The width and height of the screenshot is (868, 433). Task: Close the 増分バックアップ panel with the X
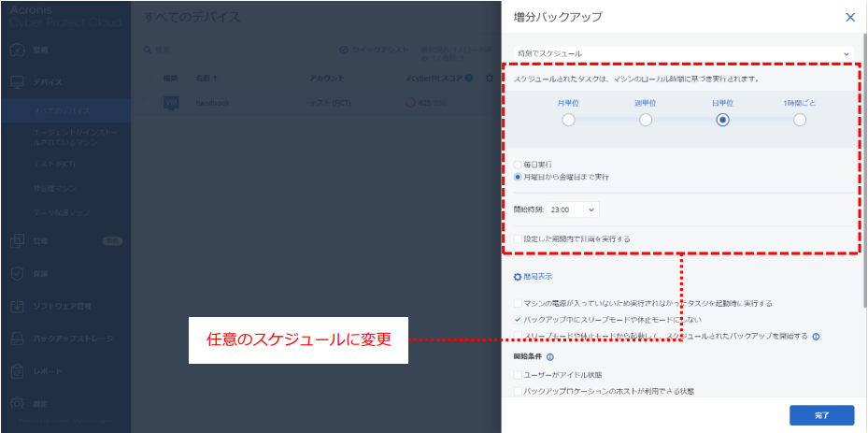[x=849, y=17]
